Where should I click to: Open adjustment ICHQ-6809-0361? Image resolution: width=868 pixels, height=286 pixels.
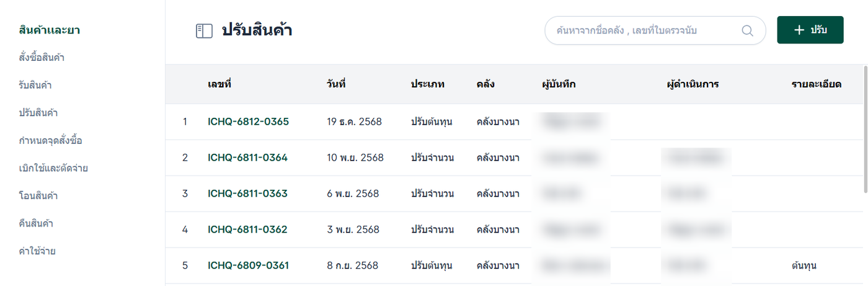(x=248, y=266)
